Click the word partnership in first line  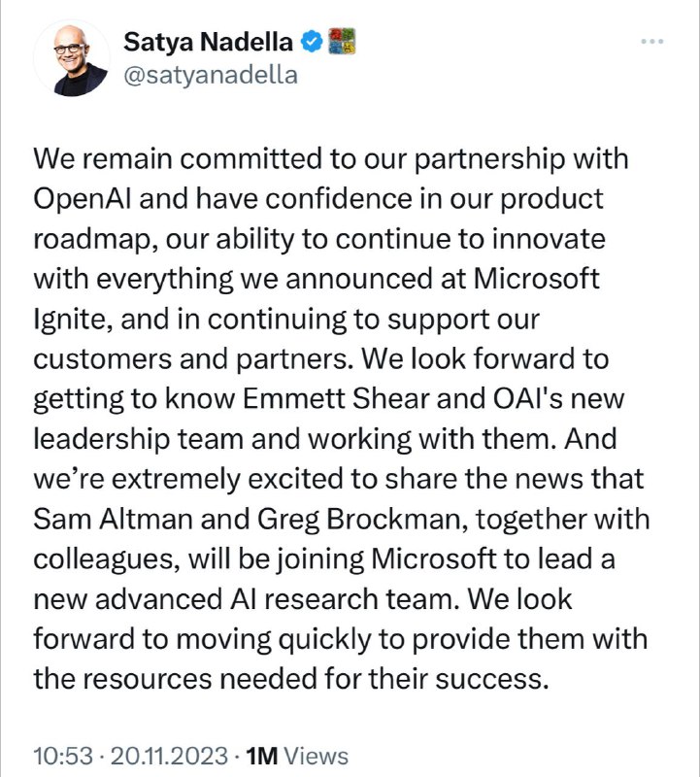tap(489, 160)
